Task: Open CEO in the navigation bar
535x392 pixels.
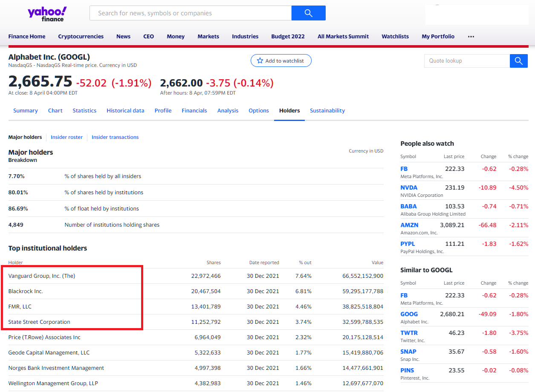Action: click(x=149, y=37)
